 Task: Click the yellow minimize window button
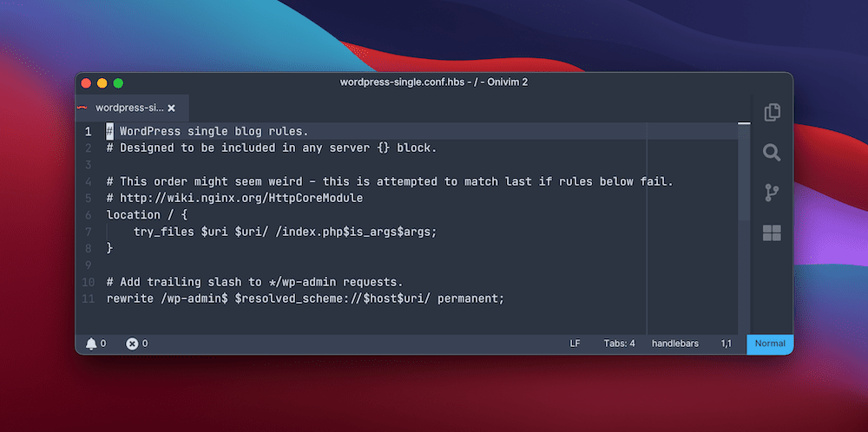(102, 83)
